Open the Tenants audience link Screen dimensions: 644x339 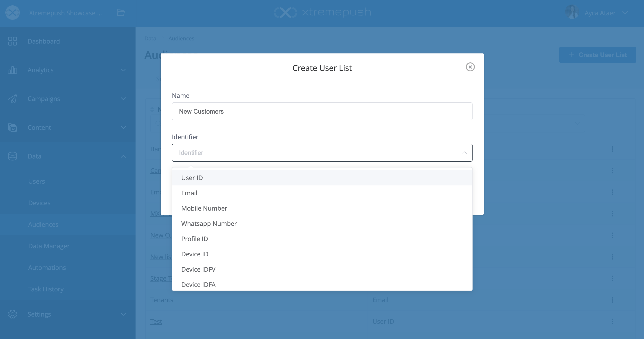click(162, 300)
